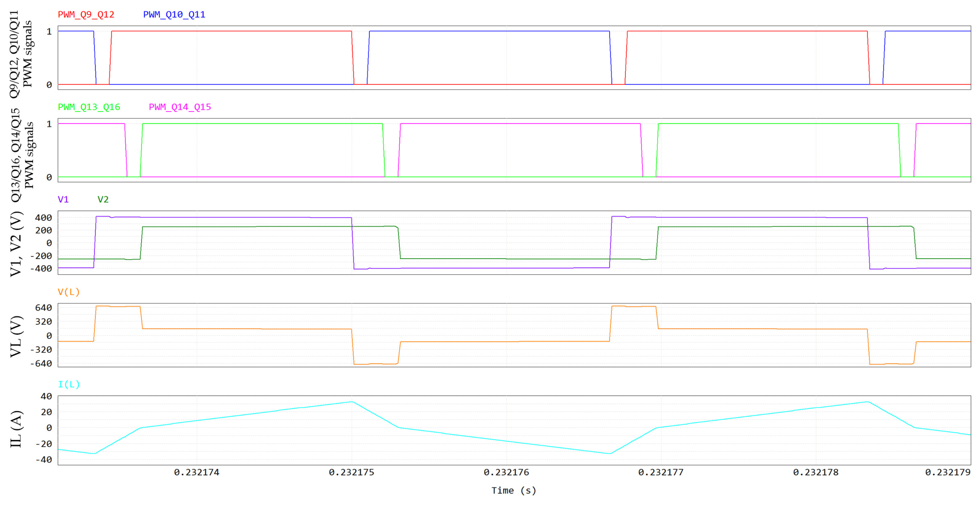Click the 0.232178 time tick label
The height and width of the screenshot is (506, 980).
click(816, 472)
